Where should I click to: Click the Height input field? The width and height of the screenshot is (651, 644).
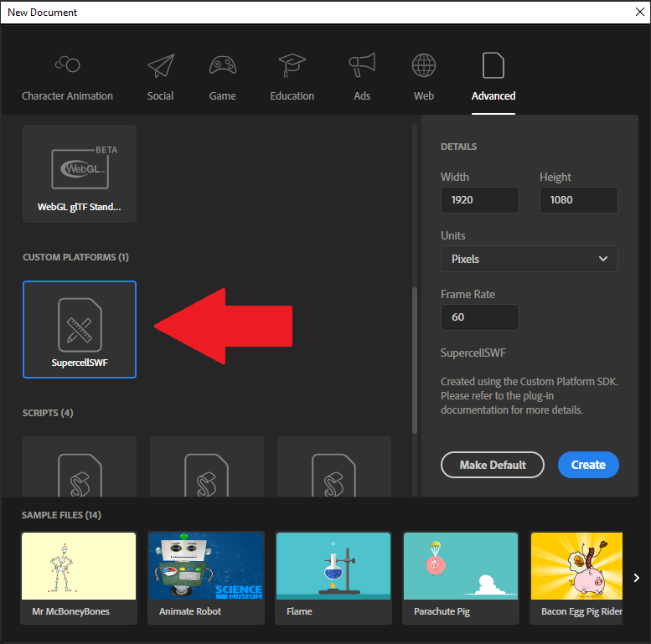pyautogui.click(x=578, y=200)
